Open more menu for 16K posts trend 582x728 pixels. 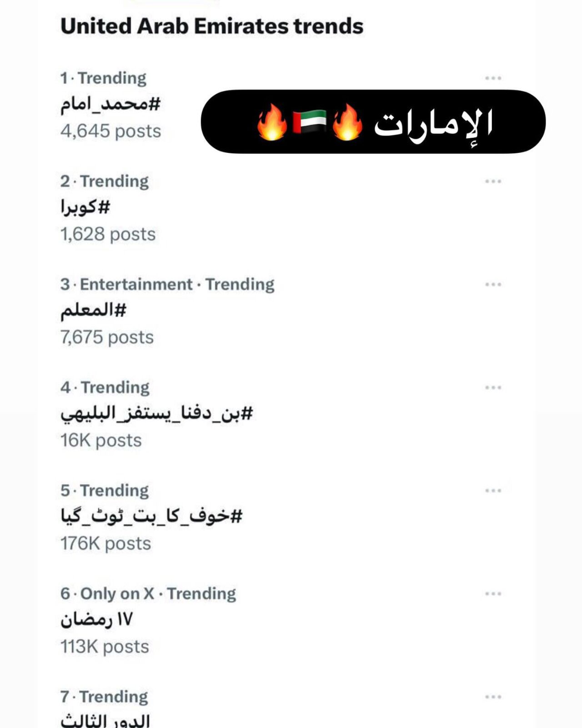493,388
